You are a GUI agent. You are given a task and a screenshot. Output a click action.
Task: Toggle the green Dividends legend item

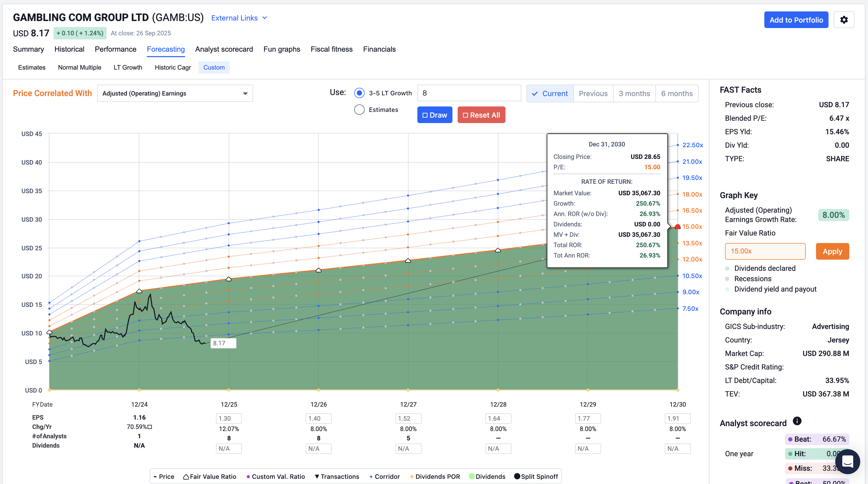coord(487,476)
